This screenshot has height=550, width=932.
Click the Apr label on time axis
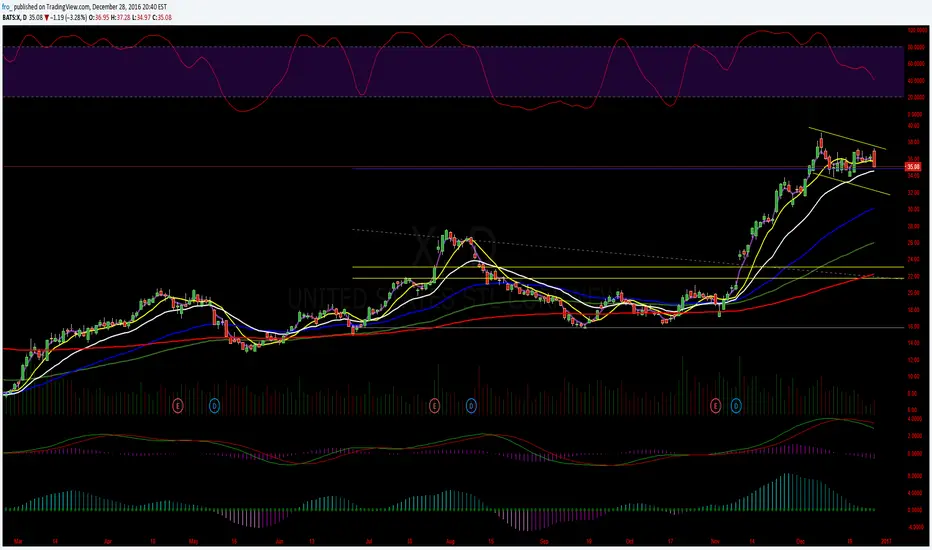(x=108, y=542)
